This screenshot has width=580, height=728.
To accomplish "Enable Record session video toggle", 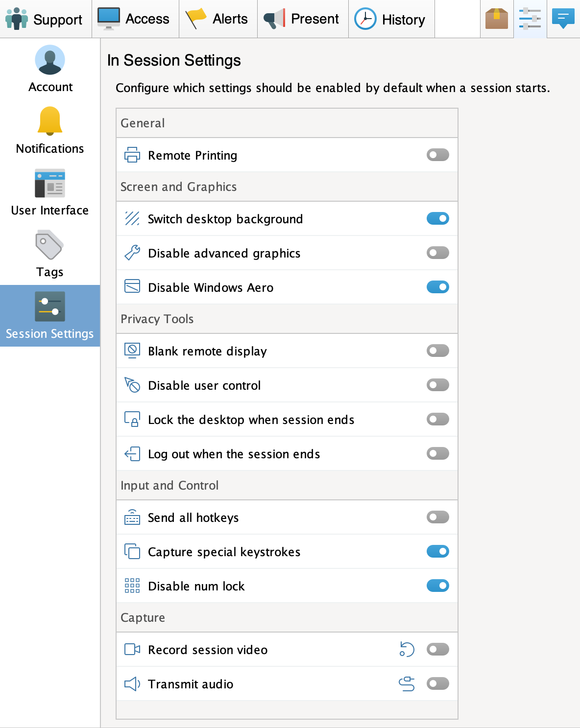I will click(x=438, y=649).
